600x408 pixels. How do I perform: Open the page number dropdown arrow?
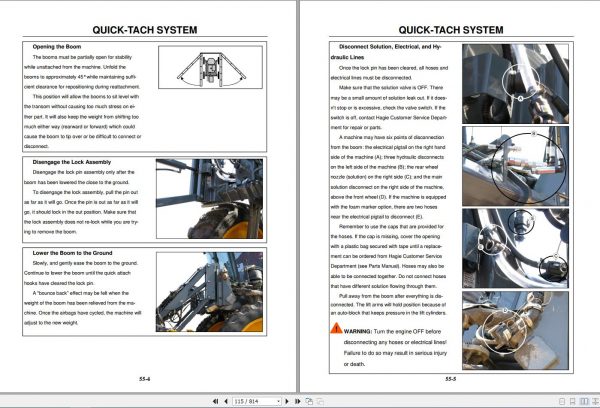278,401
